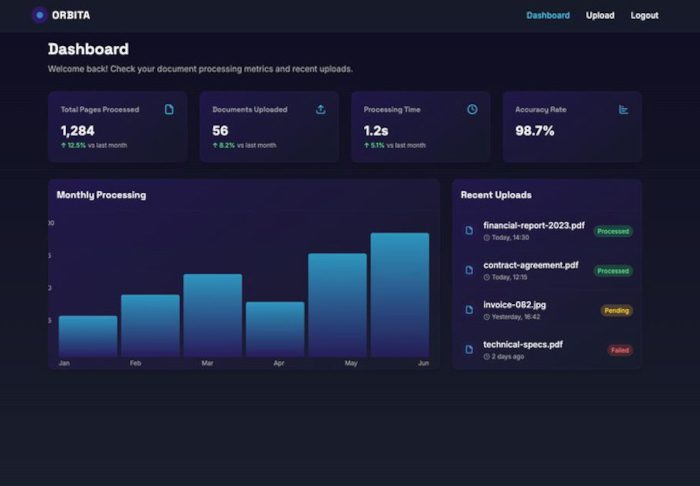Open the ORBITA brand name link
The width and height of the screenshot is (700, 486).
click(71, 16)
